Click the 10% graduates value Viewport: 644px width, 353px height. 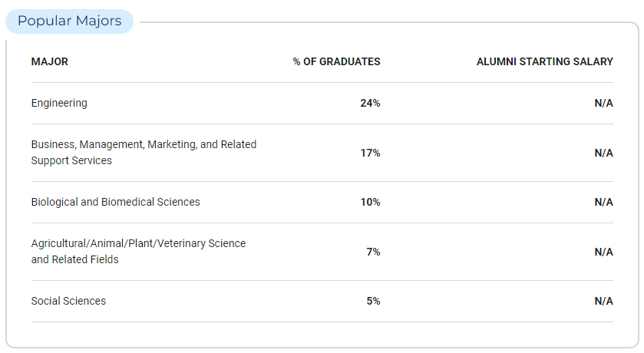[370, 202]
